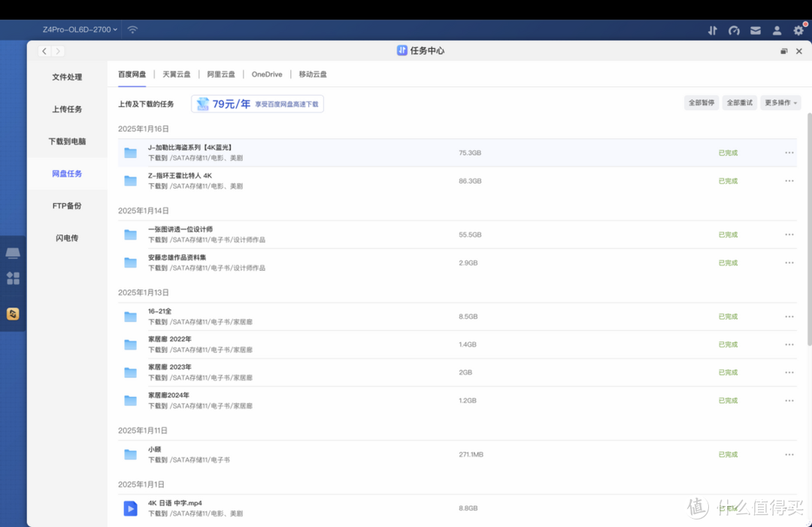812x527 pixels.
Task: Check messages via the envelope icon
Action: 756,30
